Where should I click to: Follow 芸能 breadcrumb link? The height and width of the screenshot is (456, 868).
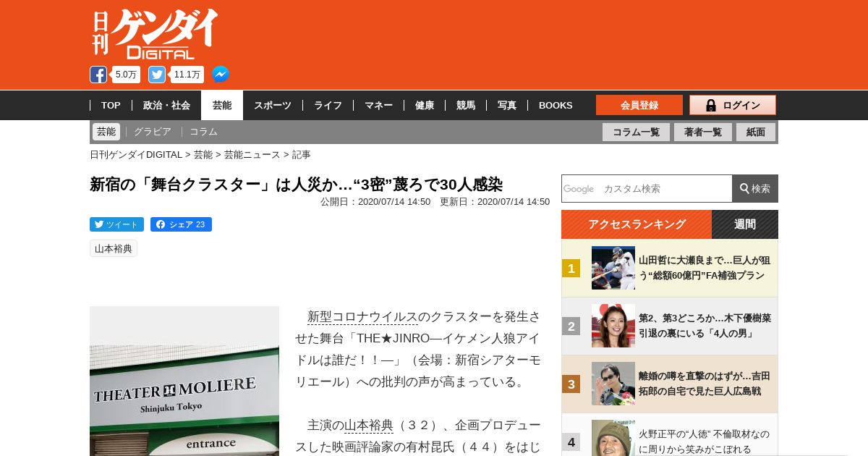(x=203, y=154)
